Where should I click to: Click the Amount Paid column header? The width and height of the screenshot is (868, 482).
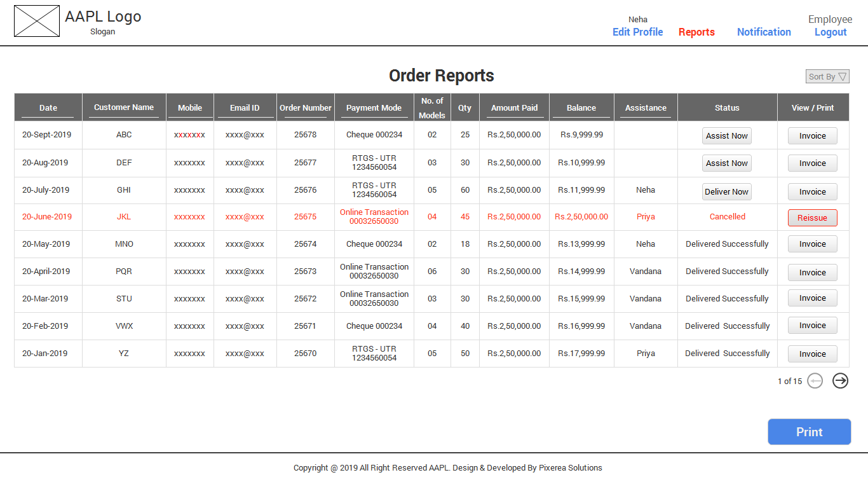pos(514,107)
